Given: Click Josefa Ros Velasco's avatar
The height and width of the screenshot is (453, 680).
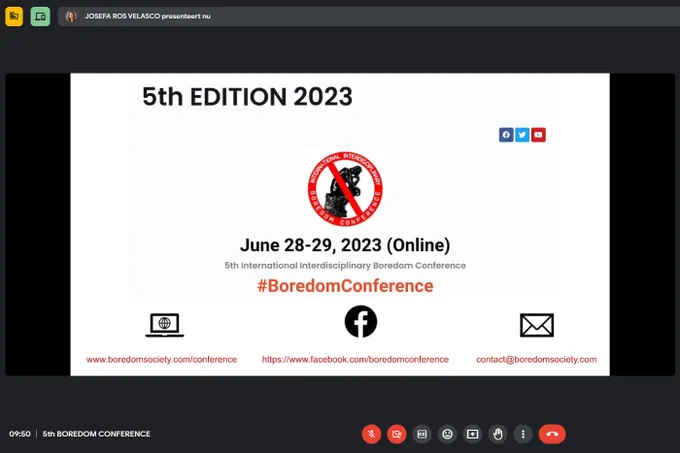Looking at the screenshot, I should [71, 16].
